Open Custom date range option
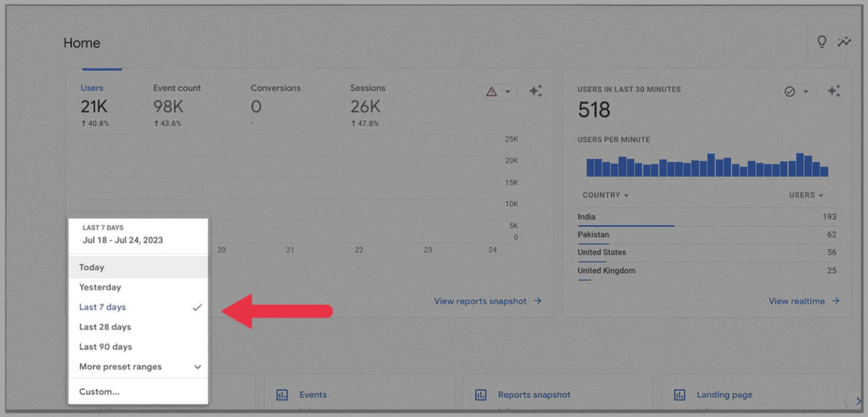This screenshot has width=868, height=417. 99,391
